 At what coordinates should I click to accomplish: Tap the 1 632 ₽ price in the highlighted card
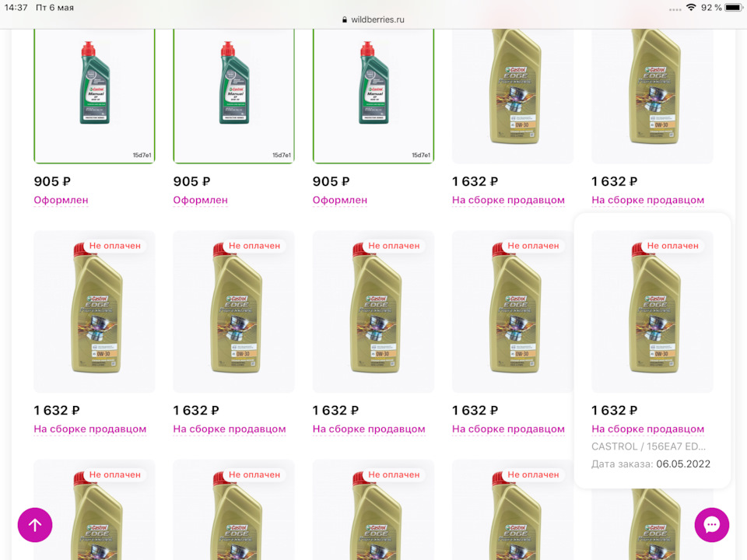tap(614, 410)
